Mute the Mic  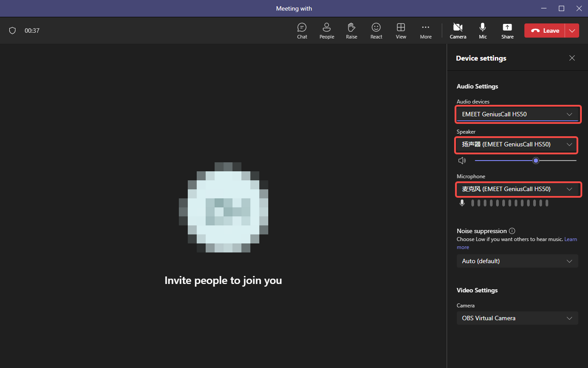483,31
